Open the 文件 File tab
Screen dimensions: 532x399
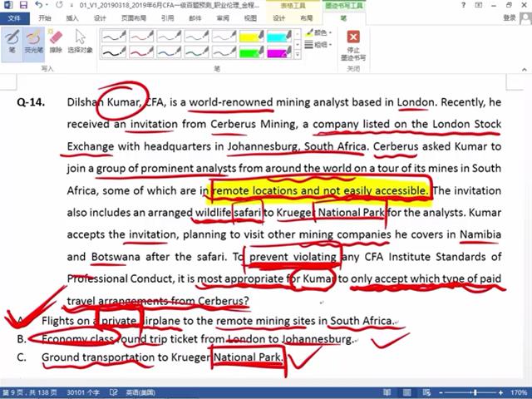14,18
